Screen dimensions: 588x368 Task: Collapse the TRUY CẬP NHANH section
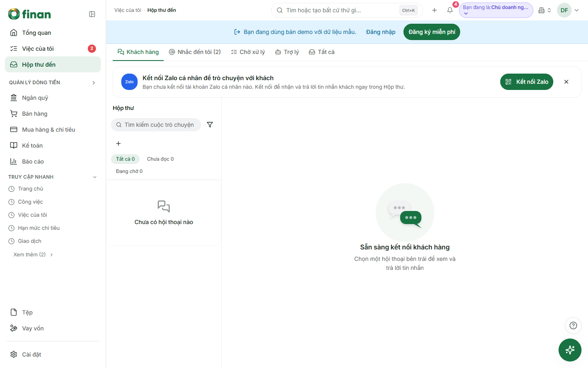(95, 177)
